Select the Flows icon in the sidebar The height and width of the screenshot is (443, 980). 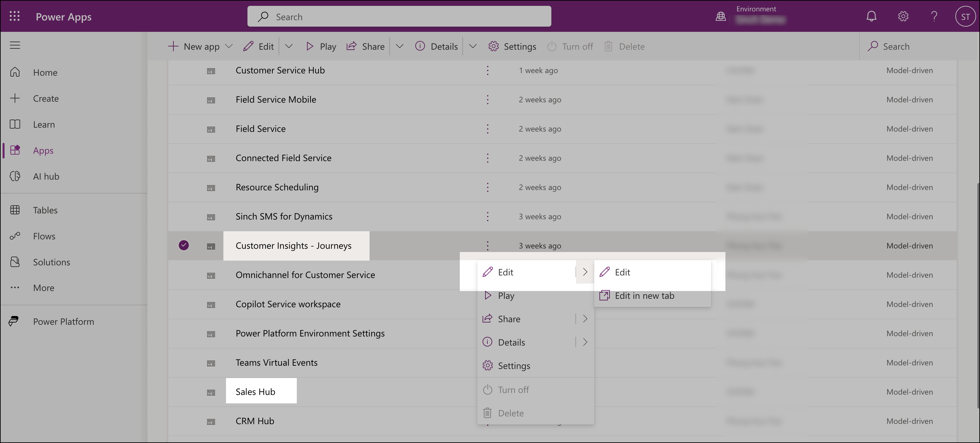click(x=15, y=236)
